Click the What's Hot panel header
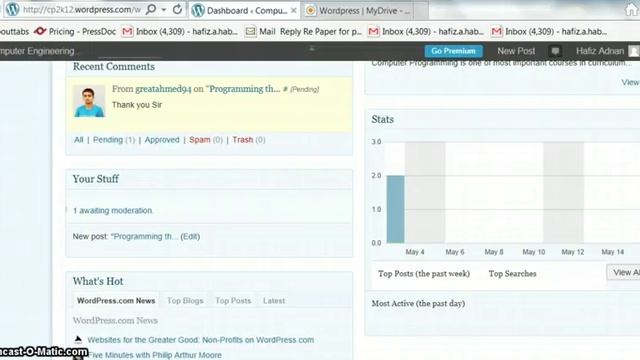Image resolution: width=640 pixels, height=360 pixels. [x=209, y=281]
